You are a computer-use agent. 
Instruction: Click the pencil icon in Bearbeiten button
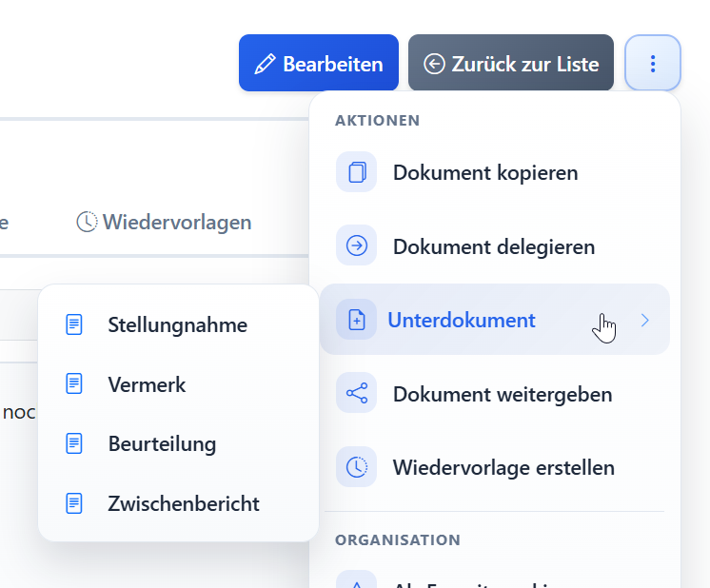tap(265, 64)
